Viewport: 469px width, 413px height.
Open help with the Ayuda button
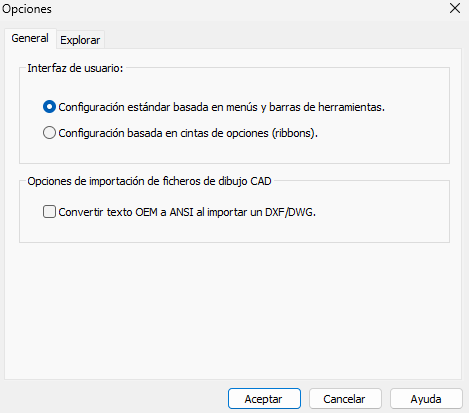pos(426,399)
